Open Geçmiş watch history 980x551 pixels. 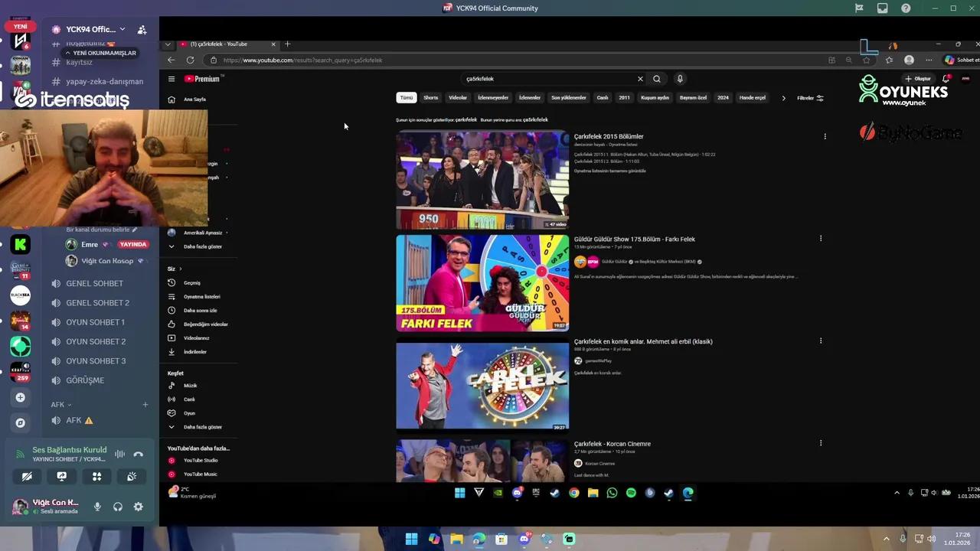(185, 282)
